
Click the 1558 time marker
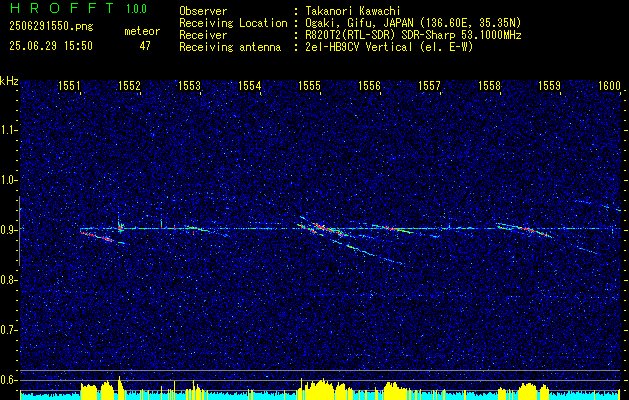tap(489, 85)
